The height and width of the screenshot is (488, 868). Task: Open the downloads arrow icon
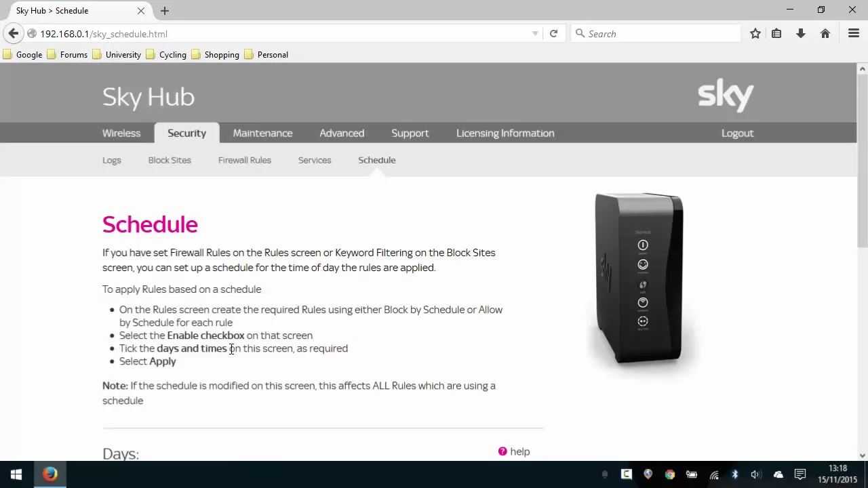click(801, 33)
